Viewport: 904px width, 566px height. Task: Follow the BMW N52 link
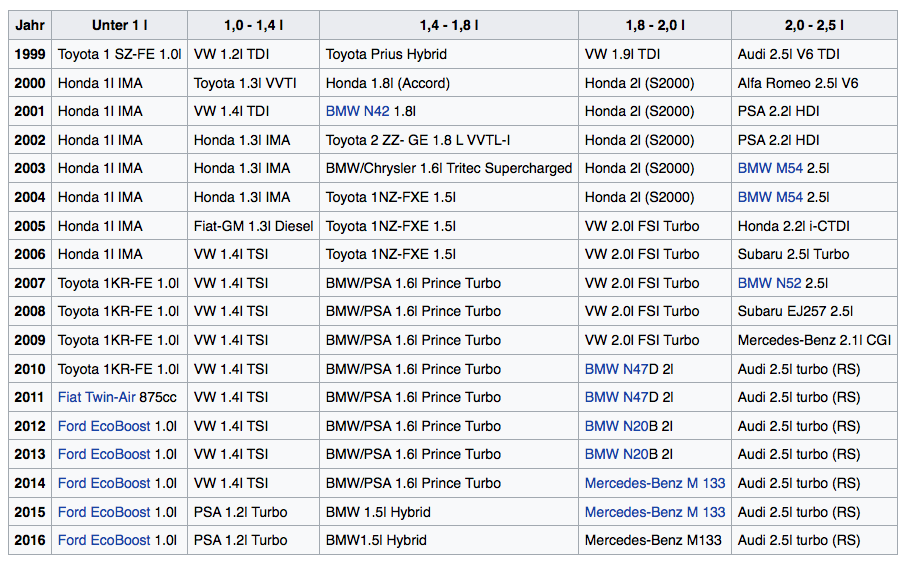(x=770, y=283)
